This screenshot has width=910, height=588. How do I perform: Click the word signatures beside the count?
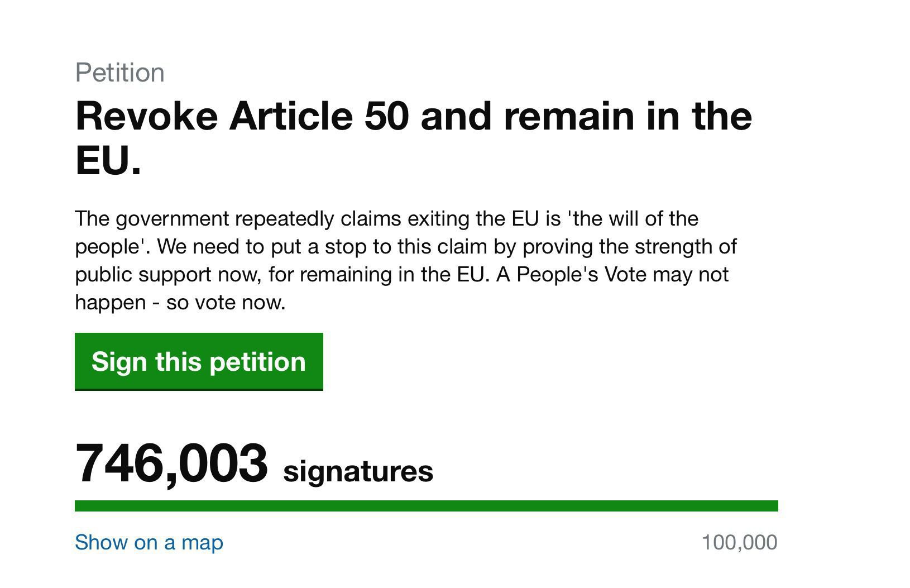pyautogui.click(x=358, y=471)
